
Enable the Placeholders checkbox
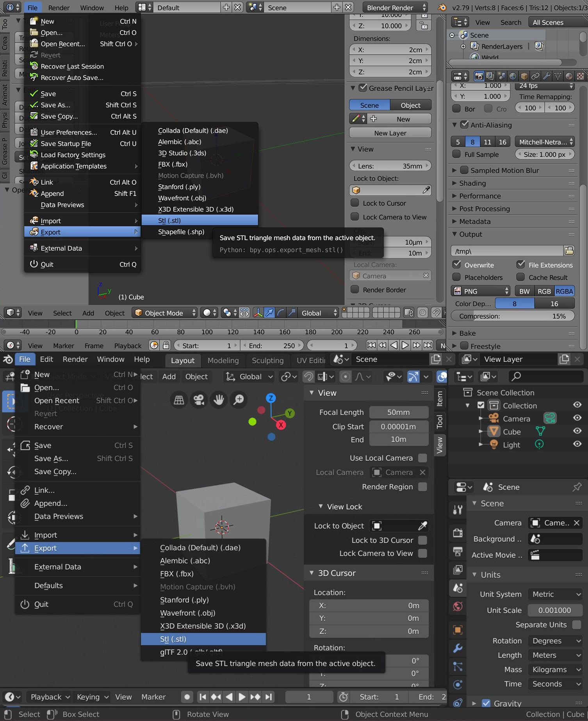click(456, 277)
